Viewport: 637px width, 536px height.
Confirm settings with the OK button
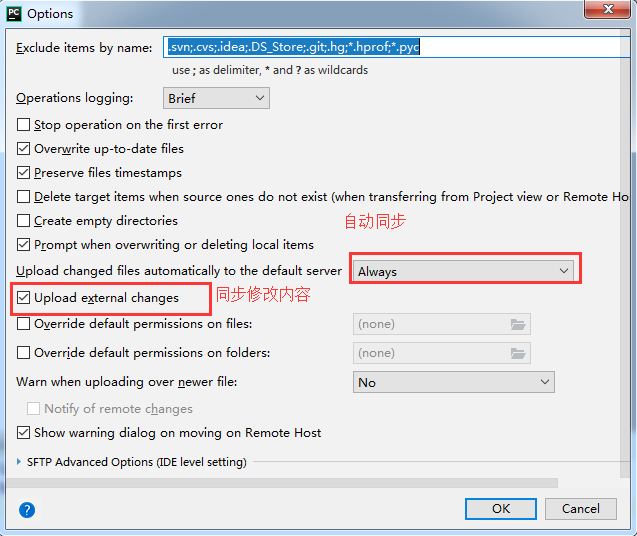pyautogui.click(x=500, y=509)
